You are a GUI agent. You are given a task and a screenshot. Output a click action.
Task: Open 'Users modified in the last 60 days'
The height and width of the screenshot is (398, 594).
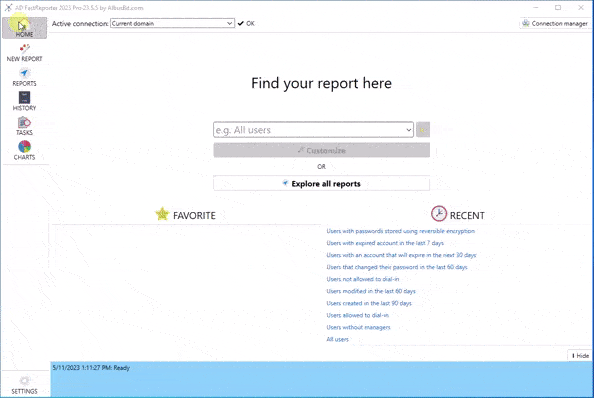click(371, 291)
